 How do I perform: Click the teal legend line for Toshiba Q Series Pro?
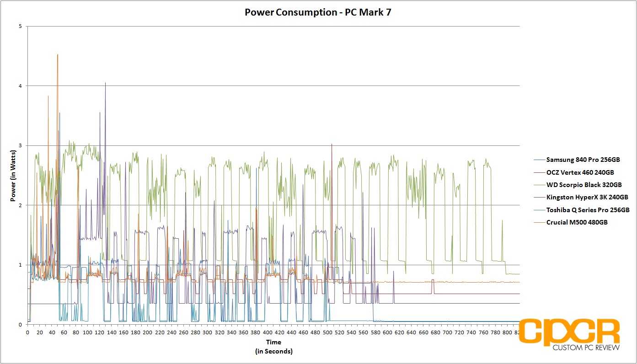[539, 210]
